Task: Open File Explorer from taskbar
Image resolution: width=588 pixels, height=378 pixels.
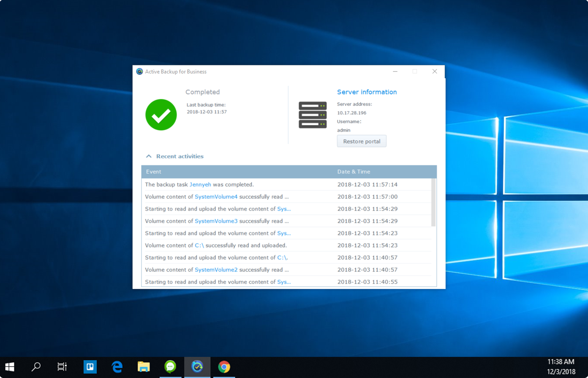Action: (x=144, y=367)
